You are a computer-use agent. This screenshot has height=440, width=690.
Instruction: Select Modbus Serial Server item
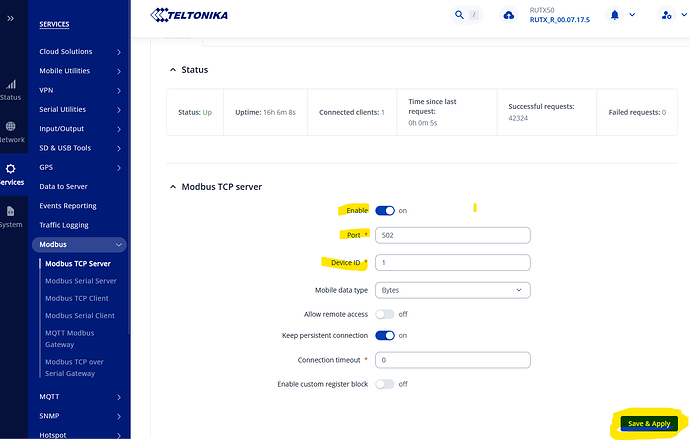[x=81, y=281]
